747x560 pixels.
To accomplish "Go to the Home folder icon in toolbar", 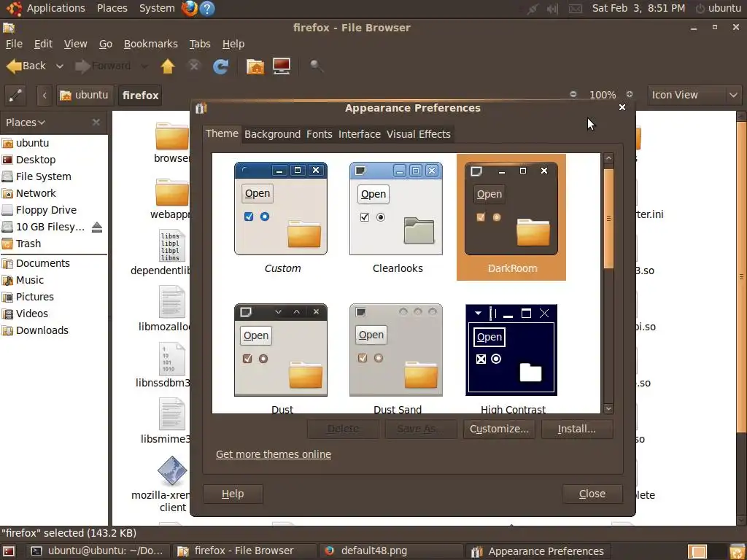I will pos(255,66).
